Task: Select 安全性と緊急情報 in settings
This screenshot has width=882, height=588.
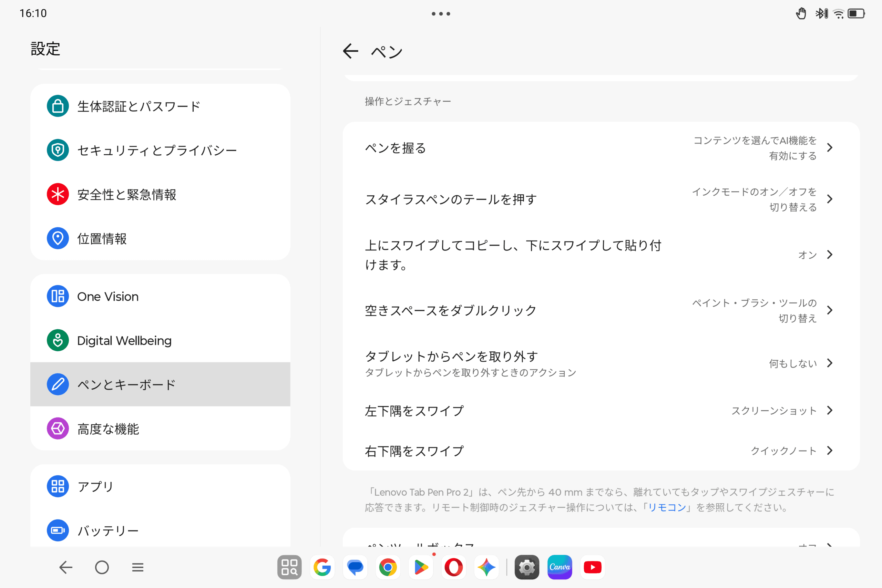Action: [x=160, y=194]
